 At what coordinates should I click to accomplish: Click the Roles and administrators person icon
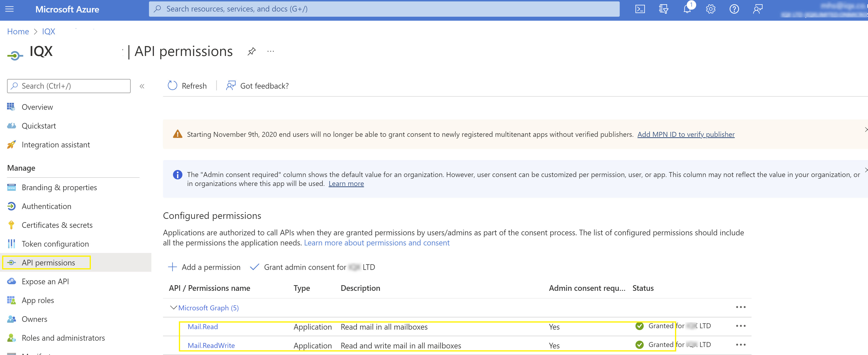(x=11, y=338)
